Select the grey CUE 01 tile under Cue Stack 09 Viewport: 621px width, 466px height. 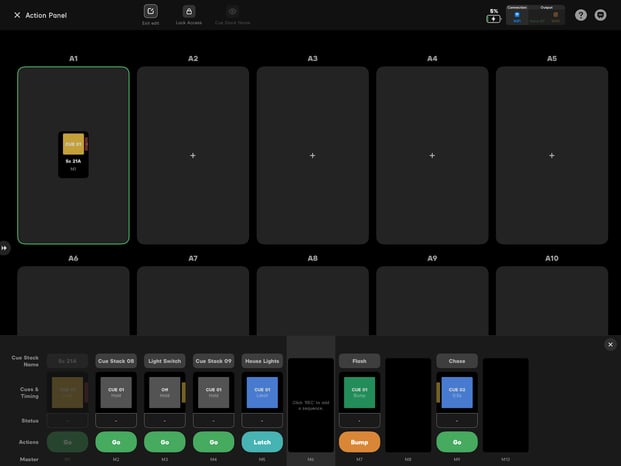click(x=213, y=392)
